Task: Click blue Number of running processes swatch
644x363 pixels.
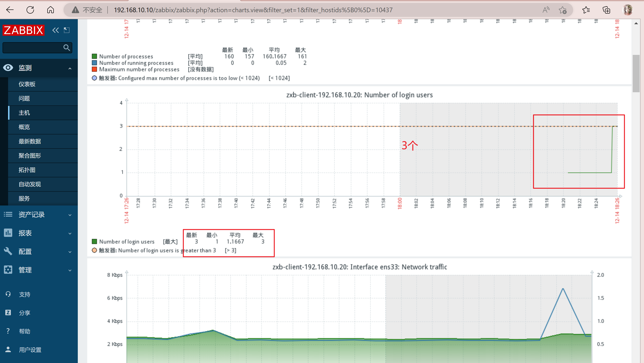Action: click(x=94, y=63)
